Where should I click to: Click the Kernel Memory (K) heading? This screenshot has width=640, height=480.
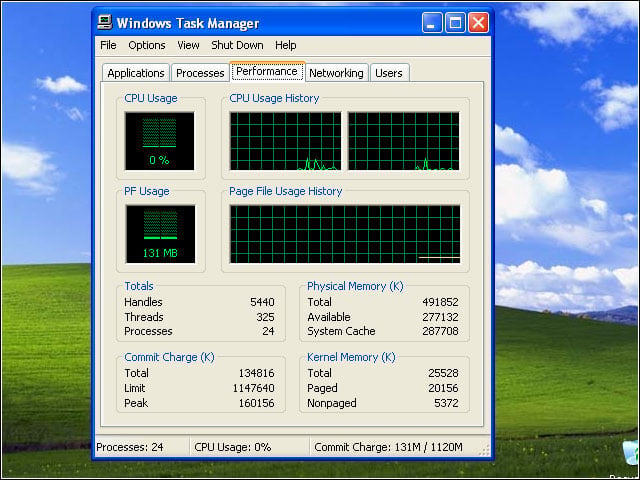pyautogui.click(x=351, y=357)
